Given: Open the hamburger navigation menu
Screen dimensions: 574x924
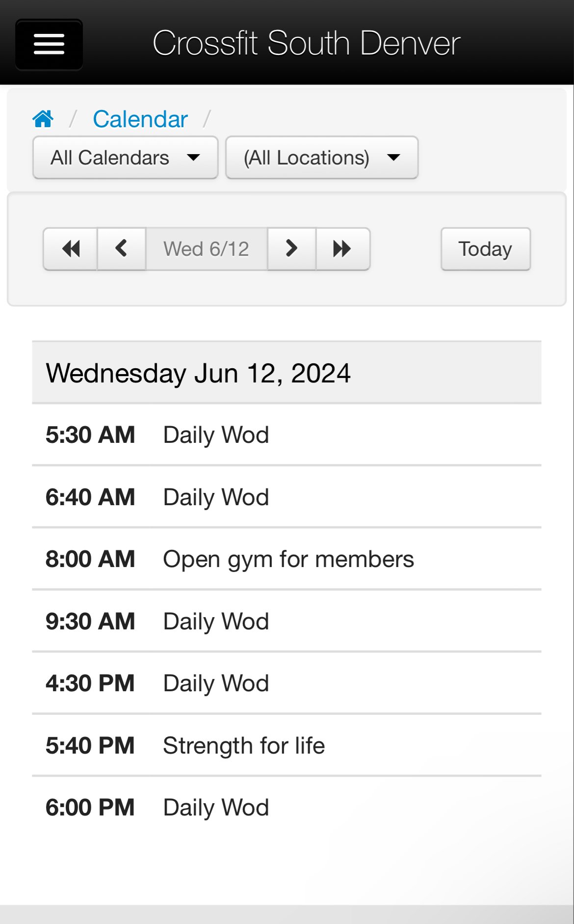Looking at the screenshot, I should [49, 44].
